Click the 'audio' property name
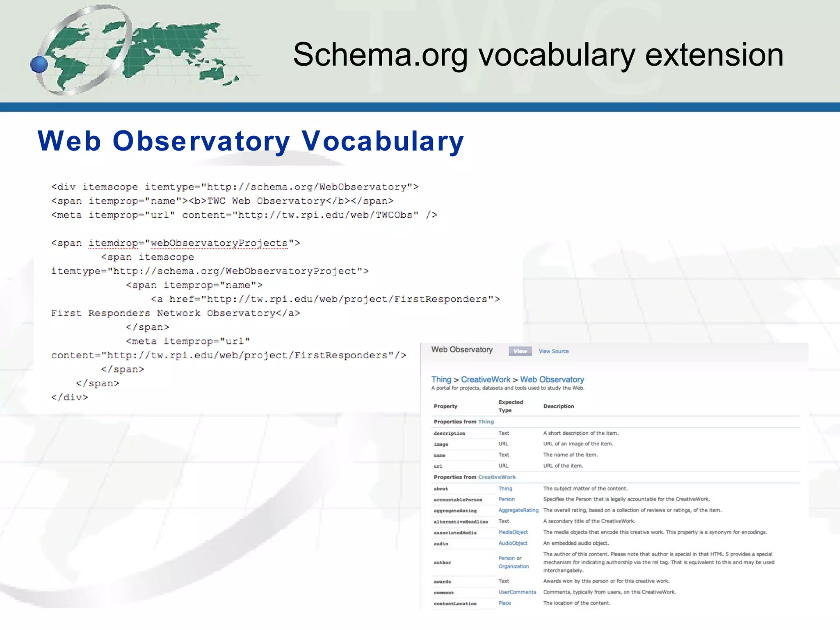This screenshot has height=630, width=840. pyautogui.click(x=441, y=543)
